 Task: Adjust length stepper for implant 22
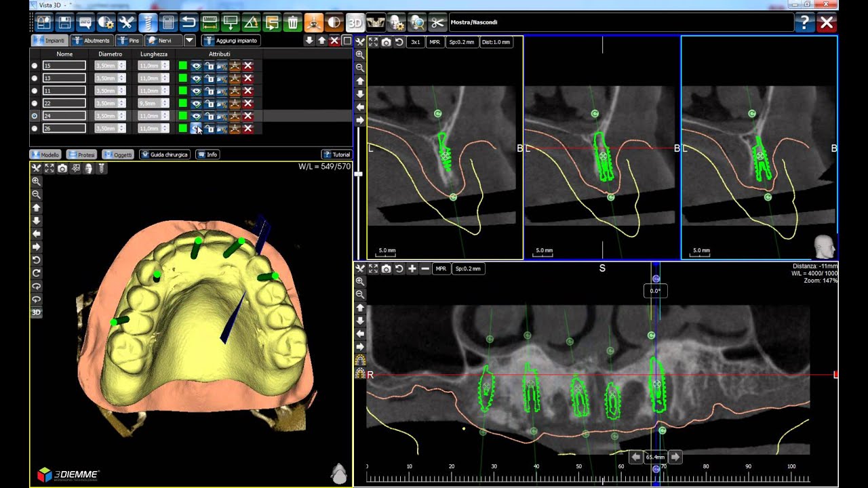(165, 103)
